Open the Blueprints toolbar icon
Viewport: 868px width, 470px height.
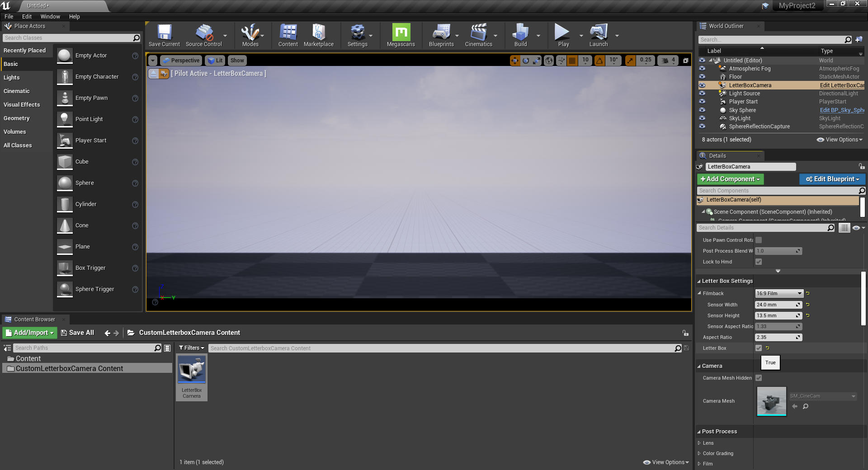pos(441,35)
